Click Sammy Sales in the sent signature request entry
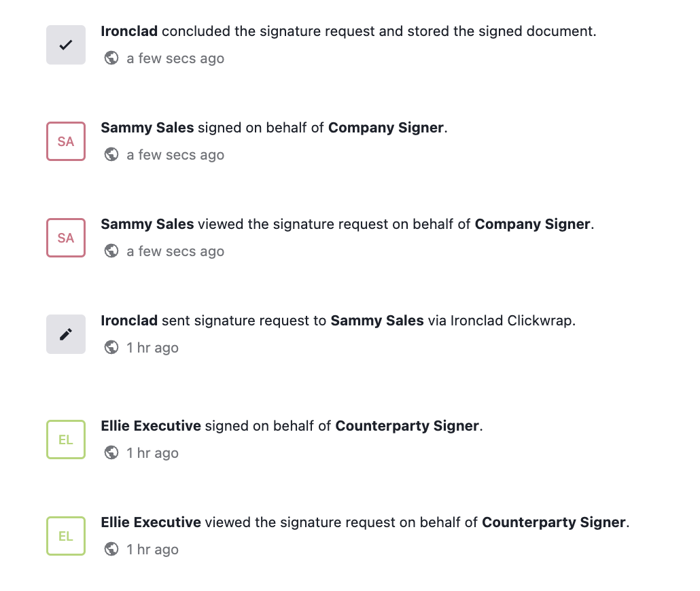This screenshot has width=700, height=591. (x=377, y=321)
